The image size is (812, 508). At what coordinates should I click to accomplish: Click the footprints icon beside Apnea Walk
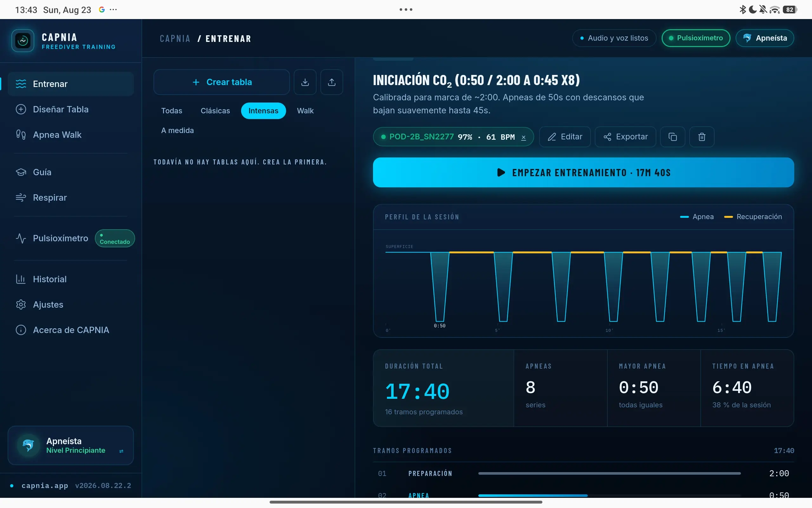tap(21, 135)
